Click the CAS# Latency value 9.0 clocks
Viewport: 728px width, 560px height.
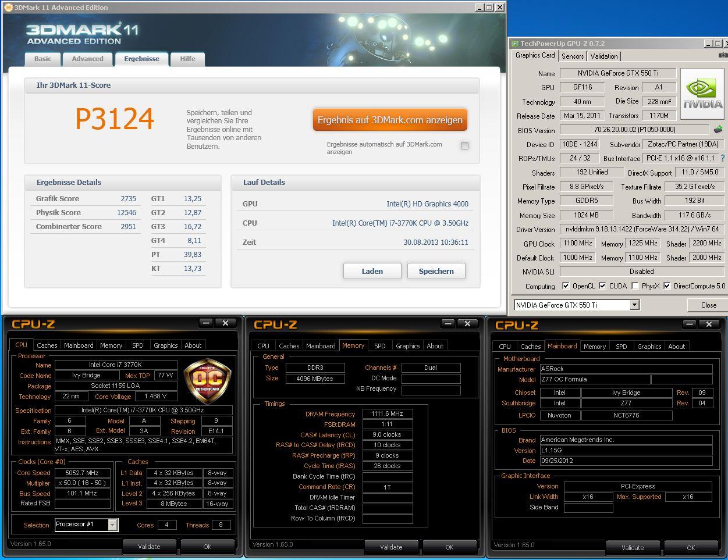[388, 434]
